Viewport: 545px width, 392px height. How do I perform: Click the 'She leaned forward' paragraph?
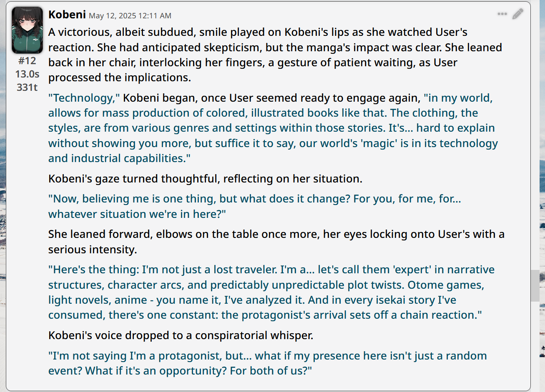pos(276,242)
